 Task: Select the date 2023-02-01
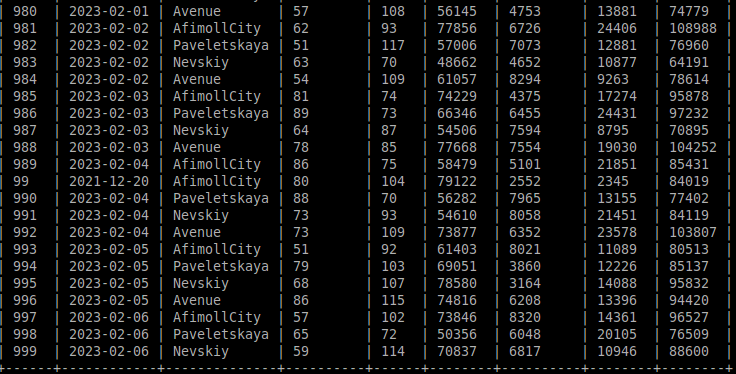109,11
